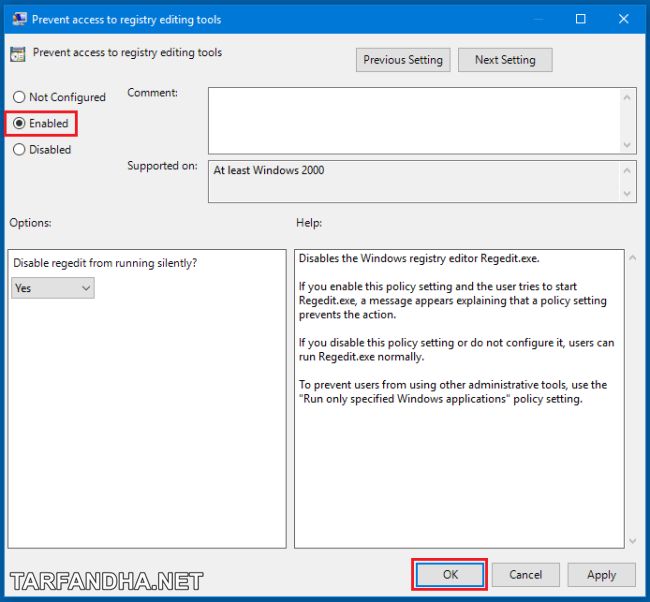The width and height of the screenshot is (650, 602).
Task: Close the dialog with the X button
Action: pyautogui.click(x=623, y=19)
